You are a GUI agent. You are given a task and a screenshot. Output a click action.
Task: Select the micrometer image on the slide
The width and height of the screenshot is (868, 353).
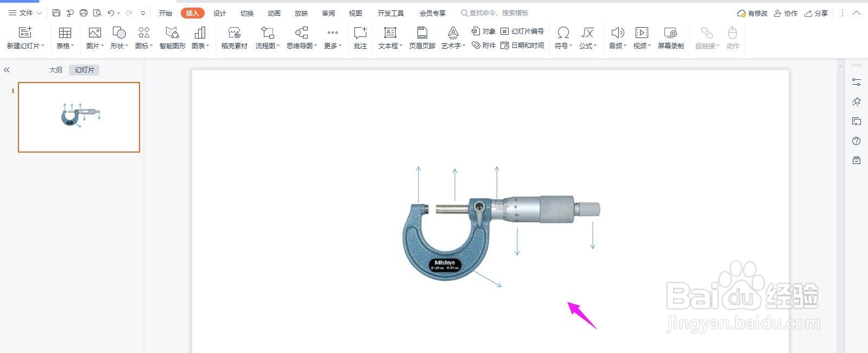(501, 238)
